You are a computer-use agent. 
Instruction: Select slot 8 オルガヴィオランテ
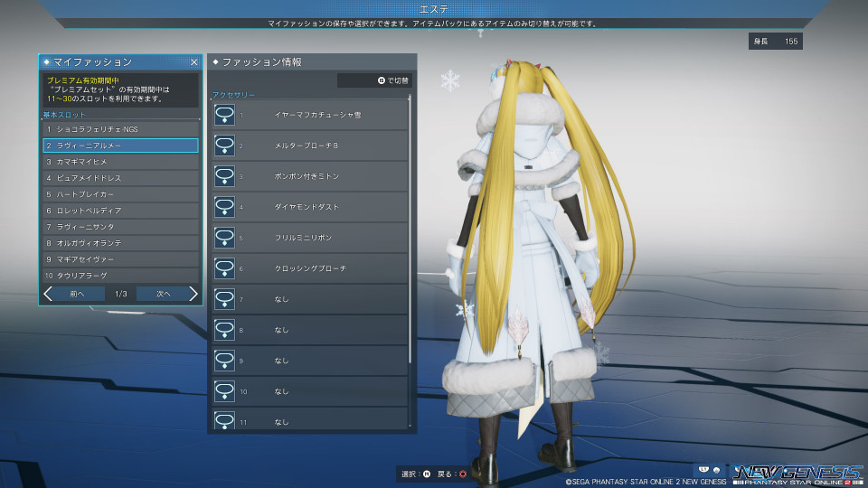120,243
